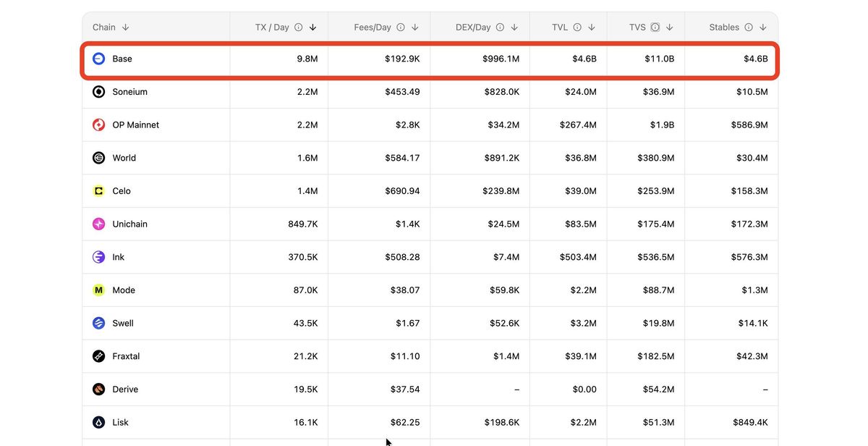The height and width of the screenshot is (446, 868).
Task: Click the Swell chain logo icon
Action: point(99,323)
